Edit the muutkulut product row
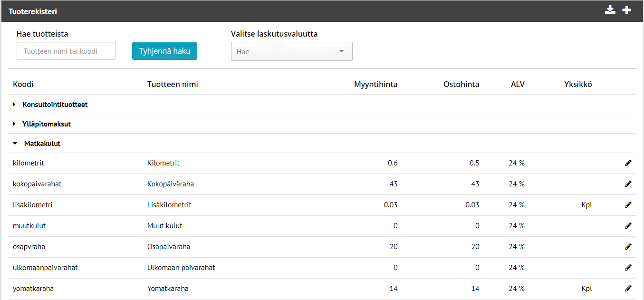644x300 pixels. [628, 226]
